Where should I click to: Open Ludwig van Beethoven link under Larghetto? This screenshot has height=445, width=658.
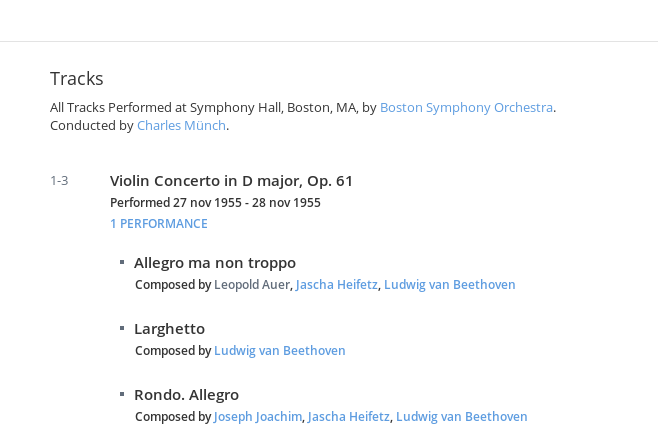(x=279, y=351)
